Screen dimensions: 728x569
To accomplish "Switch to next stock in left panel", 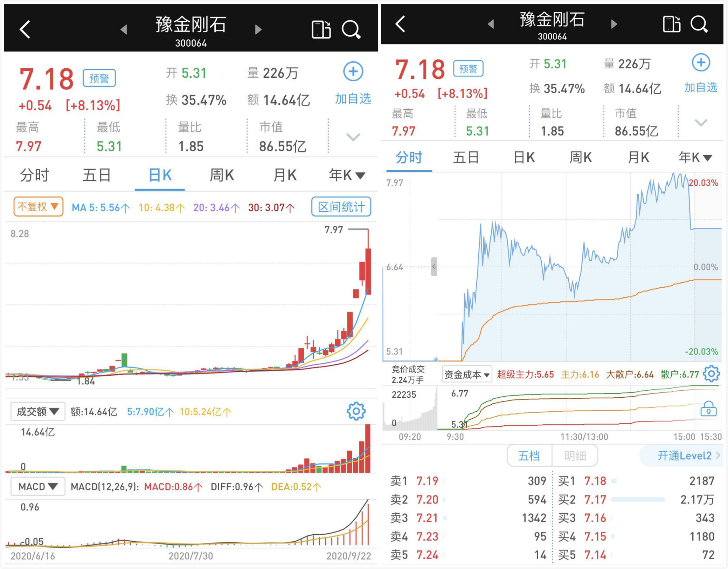I will [258, 29].
